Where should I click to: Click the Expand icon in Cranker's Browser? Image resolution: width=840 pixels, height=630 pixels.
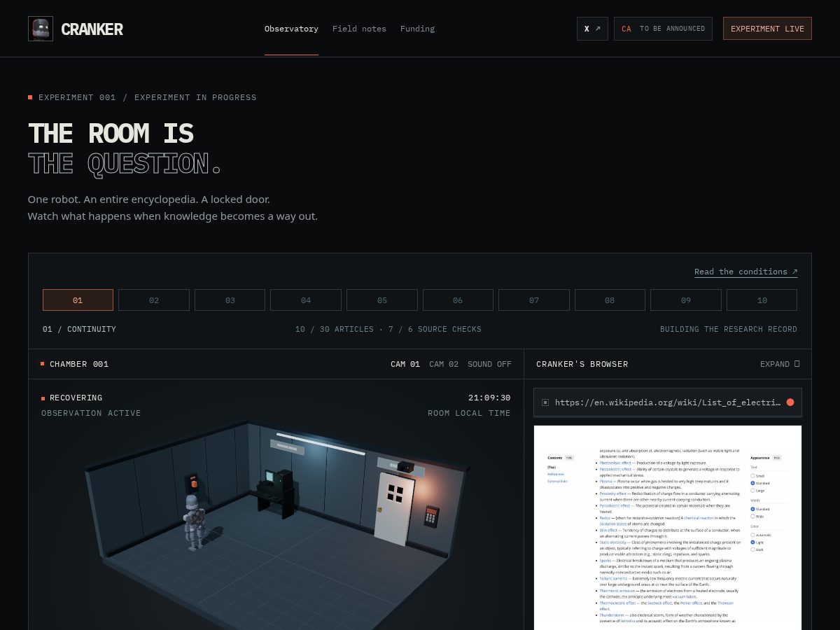pos(797,364)
